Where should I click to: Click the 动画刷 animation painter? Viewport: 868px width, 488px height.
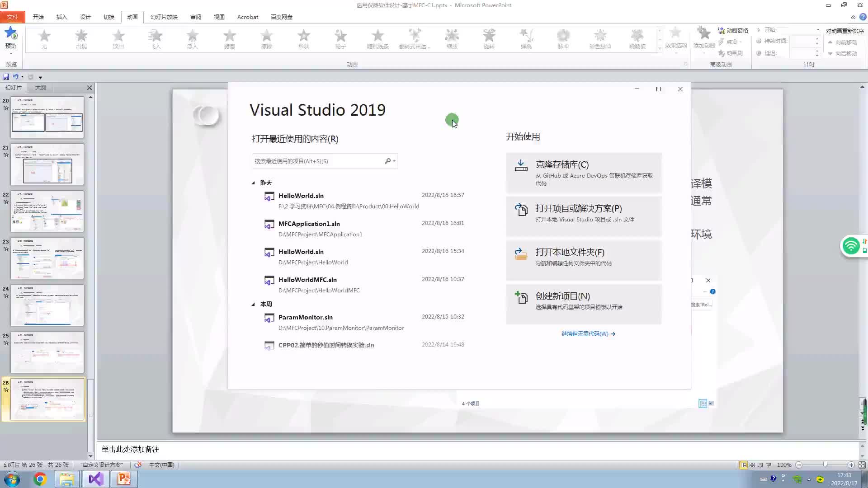coord(731,53)
